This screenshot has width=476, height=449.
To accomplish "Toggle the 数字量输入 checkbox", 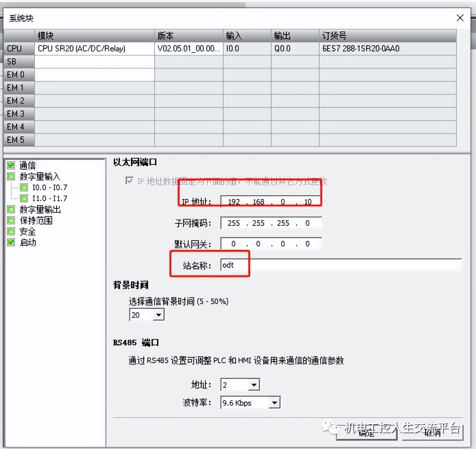I will tap(11, 176).
